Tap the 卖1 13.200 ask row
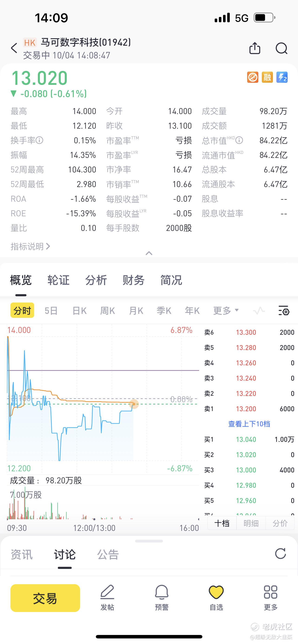 click(x=249, y=409)
